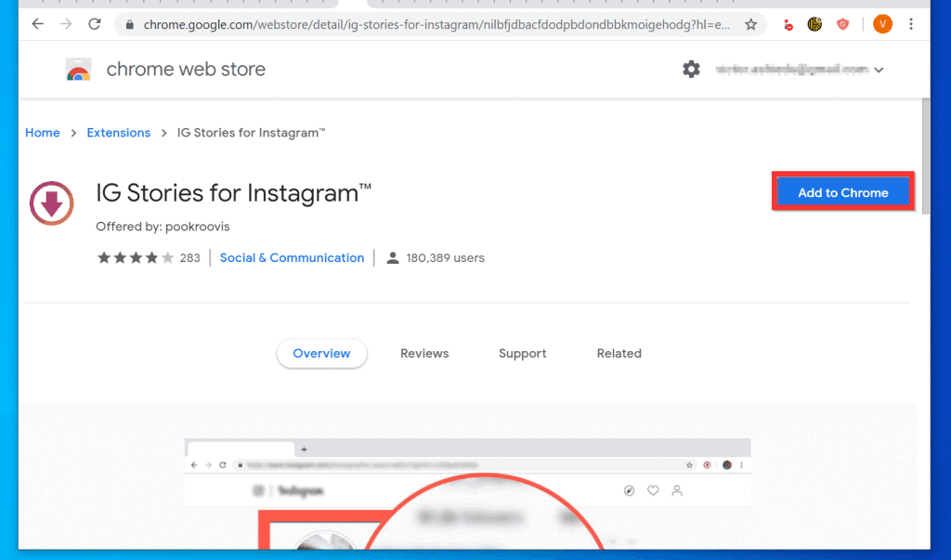Click the '180,389 users' text
Viewport: 951px width, 560px height.
coord(445,258)
